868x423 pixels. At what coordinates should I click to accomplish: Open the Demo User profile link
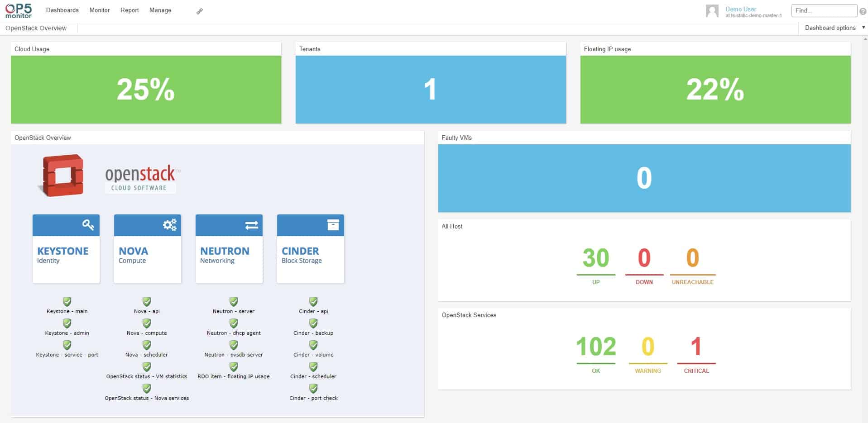click(741, 9)
